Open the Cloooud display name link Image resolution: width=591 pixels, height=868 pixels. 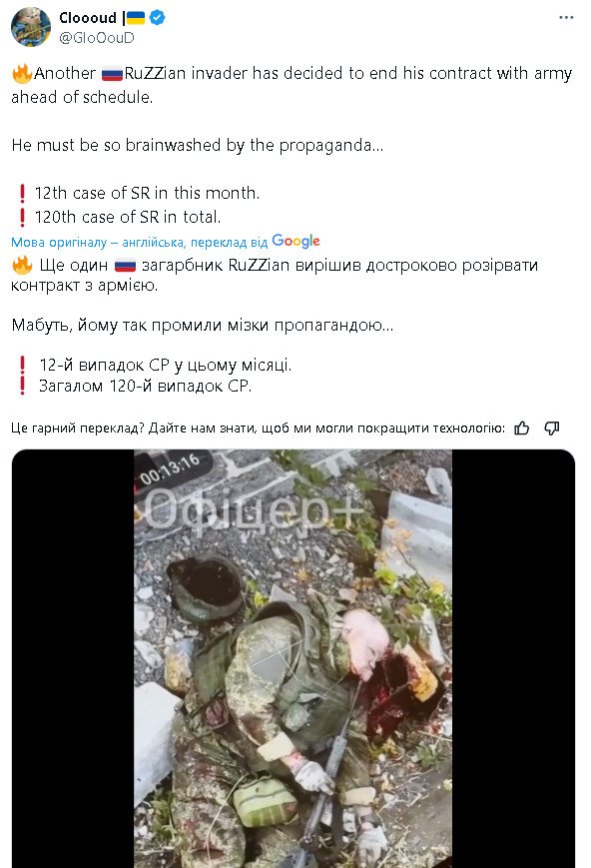click(x=88, y=18)
